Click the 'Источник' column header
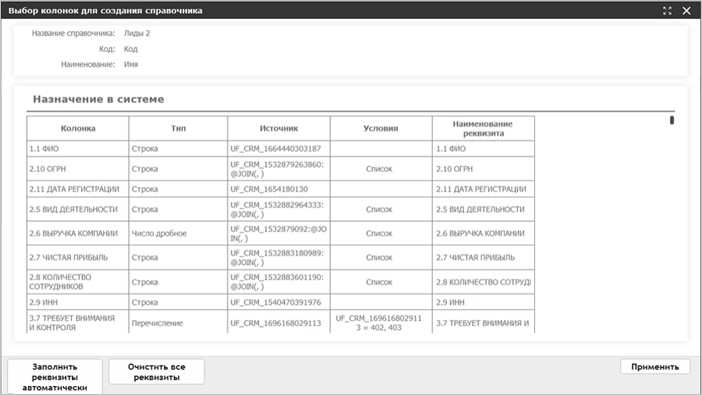Image resolution: width=702 pixels, height=395 pixels. [278, 129]
